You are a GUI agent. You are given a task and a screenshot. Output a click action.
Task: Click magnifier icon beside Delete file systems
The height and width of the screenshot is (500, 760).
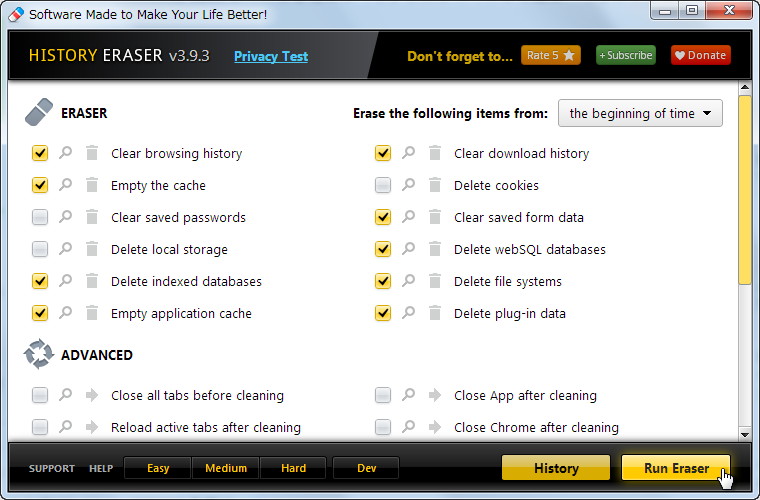409,281
